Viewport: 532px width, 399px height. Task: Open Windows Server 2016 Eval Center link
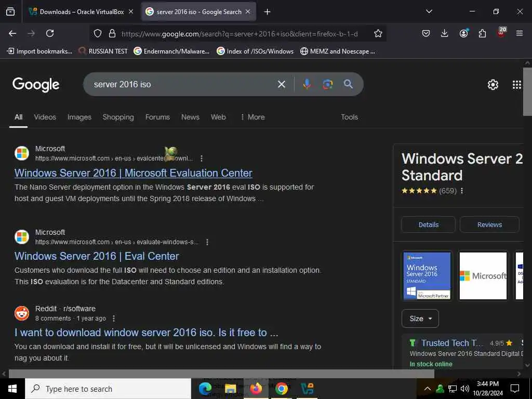97,256
